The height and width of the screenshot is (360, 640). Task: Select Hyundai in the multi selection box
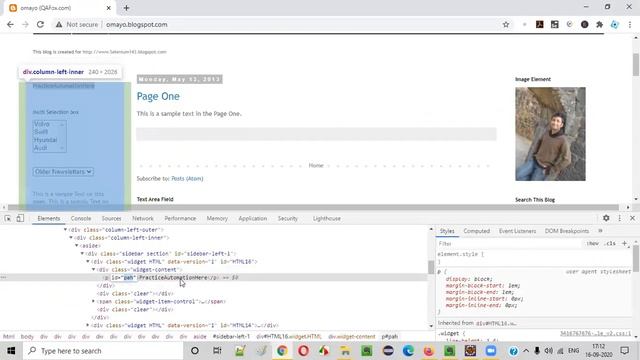[45, 140]
